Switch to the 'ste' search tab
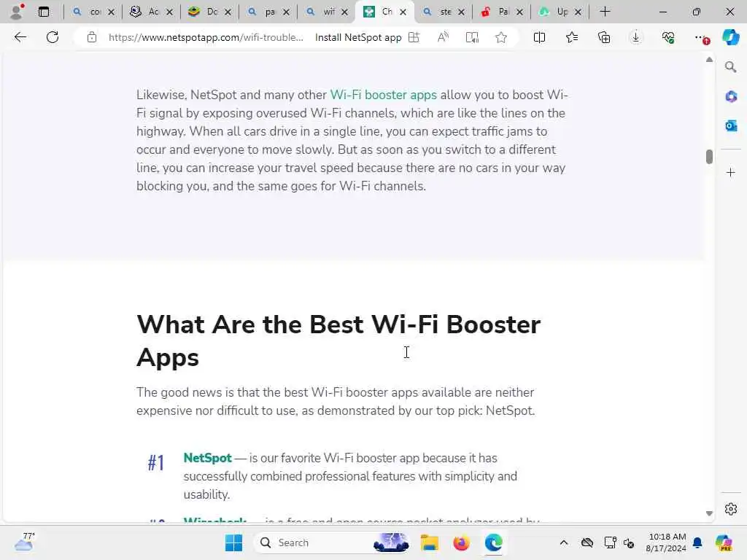This screenshot has width=747, height=560. click(443, 12)
